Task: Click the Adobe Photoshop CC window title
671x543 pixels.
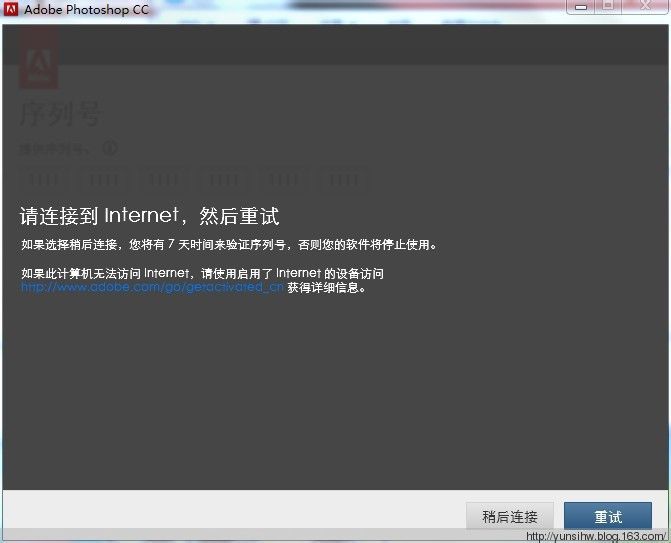Action: point(86,9)
